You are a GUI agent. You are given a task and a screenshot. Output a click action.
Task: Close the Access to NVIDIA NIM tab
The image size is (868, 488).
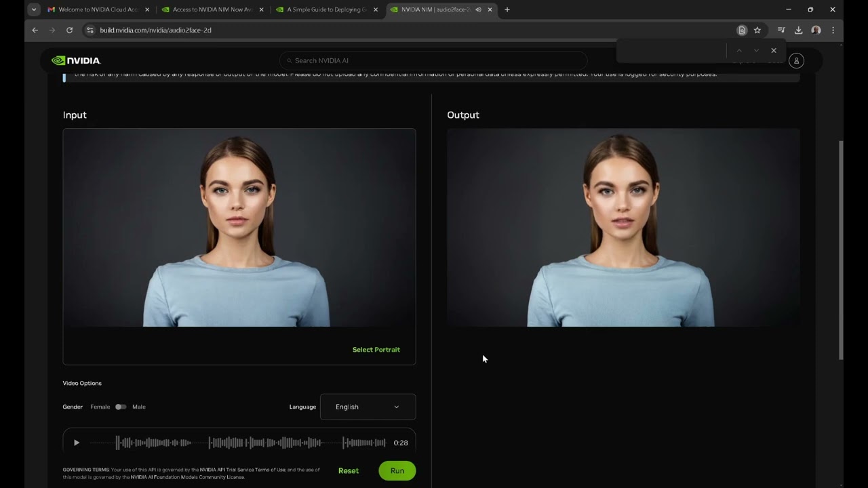coord(261,9)
